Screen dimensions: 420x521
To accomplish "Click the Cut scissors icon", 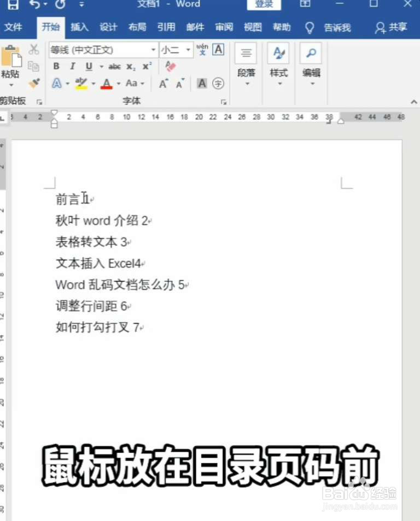I will click(x=33, y=50).
